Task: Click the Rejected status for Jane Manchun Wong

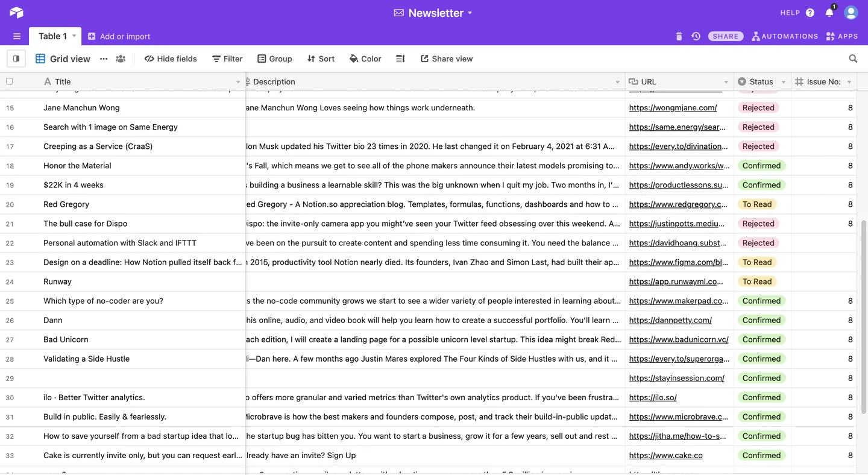Action: tap(758, 108)
